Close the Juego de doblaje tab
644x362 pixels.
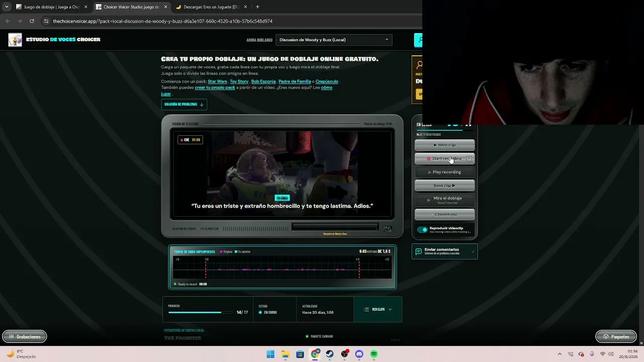(x=86, y=7)
